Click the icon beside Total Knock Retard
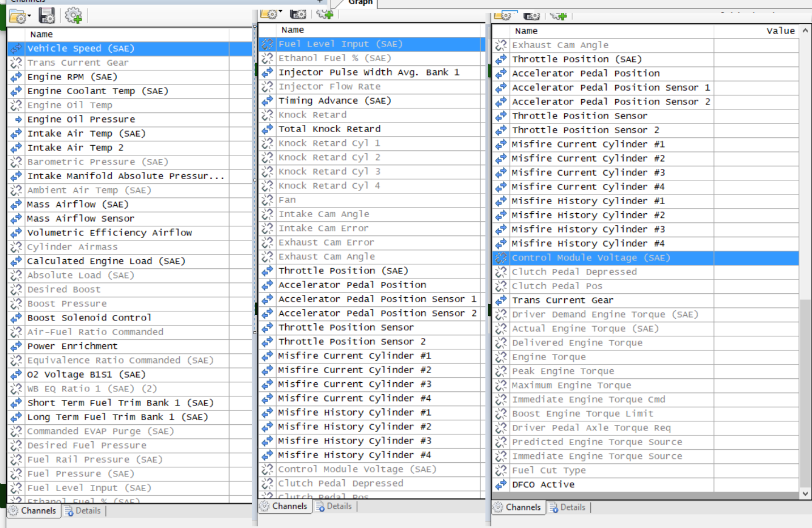The image size is (812, 528). [267, 129]
